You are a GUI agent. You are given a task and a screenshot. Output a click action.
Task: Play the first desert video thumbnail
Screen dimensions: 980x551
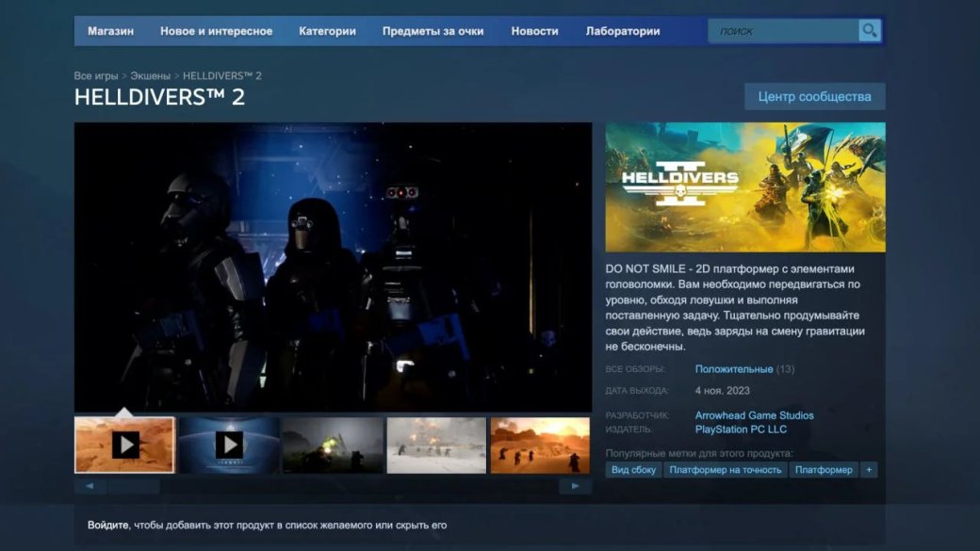pos(124,446)
